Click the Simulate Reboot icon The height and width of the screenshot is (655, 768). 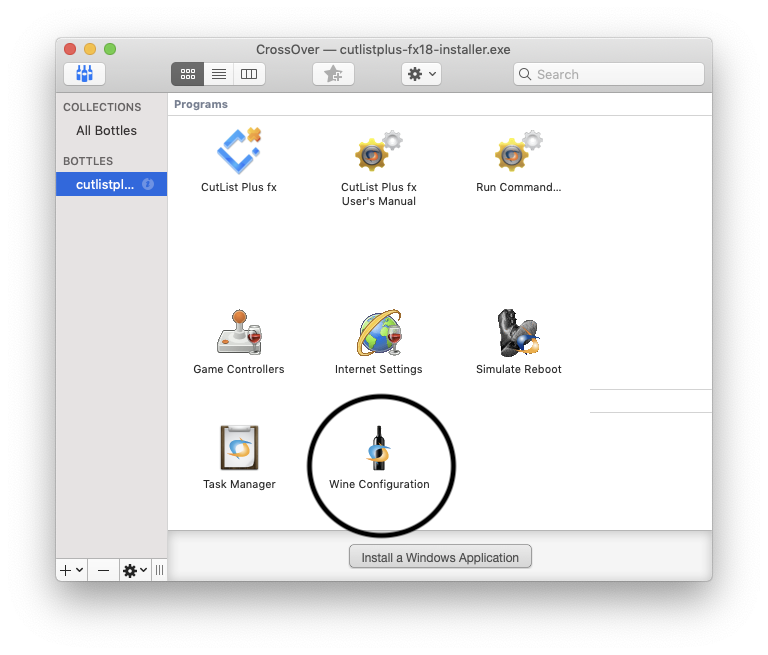518,333
